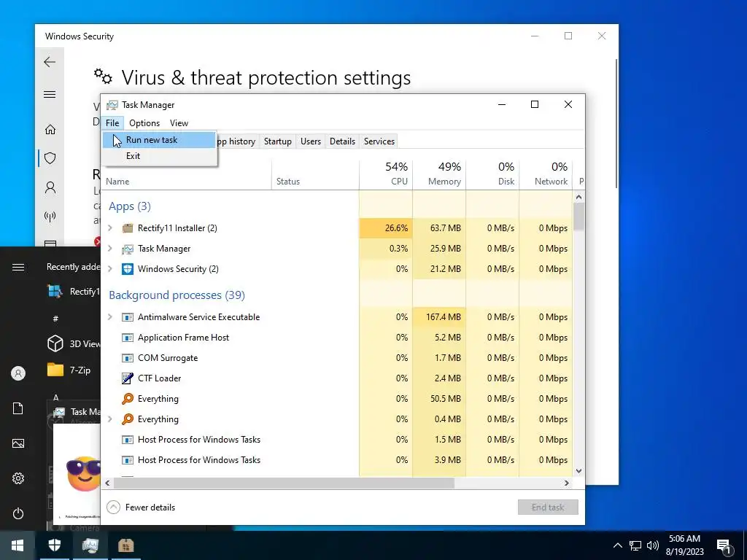Click the user account icon in Start menu
This screenshot has height=560, width=747.
[x=18, y=373]
